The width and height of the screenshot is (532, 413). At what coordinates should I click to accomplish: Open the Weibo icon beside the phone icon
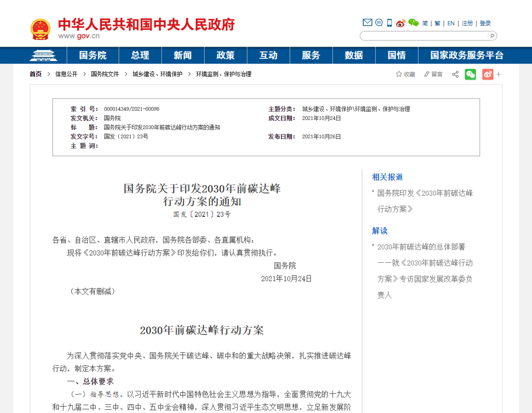(x=401, y=23)
